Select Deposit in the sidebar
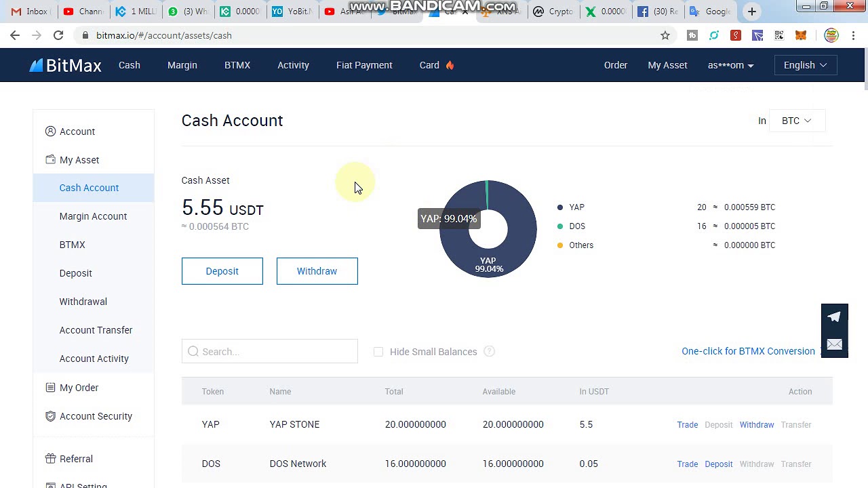 click(93, 273)
